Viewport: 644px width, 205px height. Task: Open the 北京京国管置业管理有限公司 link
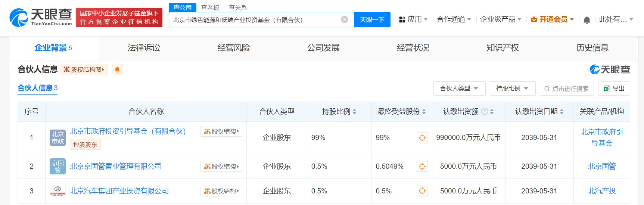tap(116, 167)
